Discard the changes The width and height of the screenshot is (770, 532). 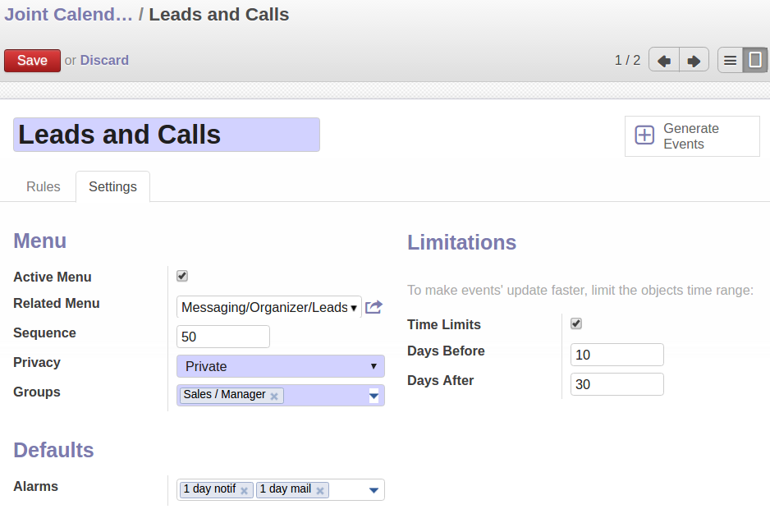(x=104, y=60)
